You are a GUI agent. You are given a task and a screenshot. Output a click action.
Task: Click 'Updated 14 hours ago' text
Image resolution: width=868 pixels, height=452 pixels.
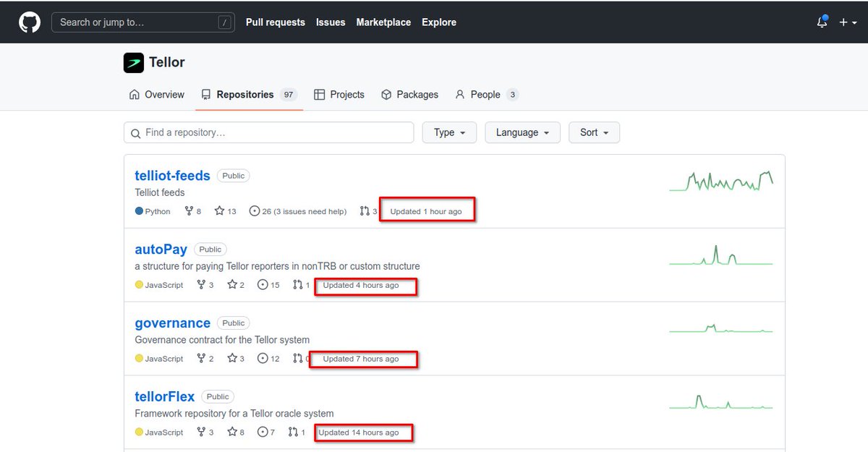pos(359,432)
